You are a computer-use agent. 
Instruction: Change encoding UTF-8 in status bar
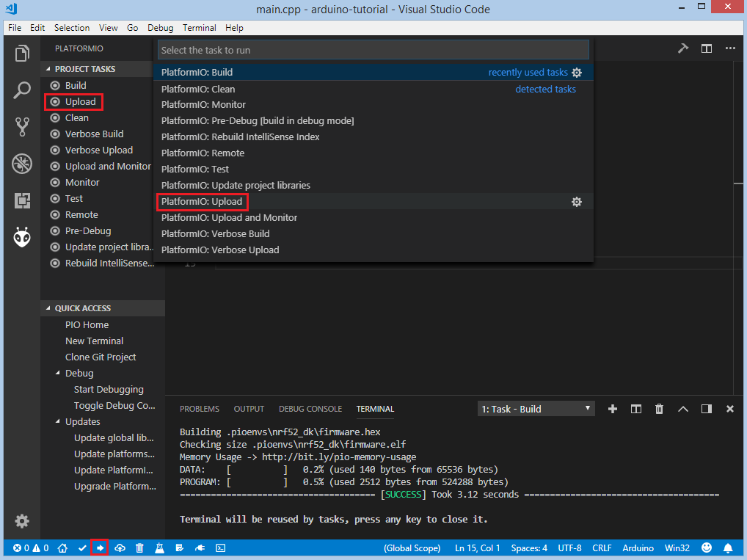[x=569, y=548]
